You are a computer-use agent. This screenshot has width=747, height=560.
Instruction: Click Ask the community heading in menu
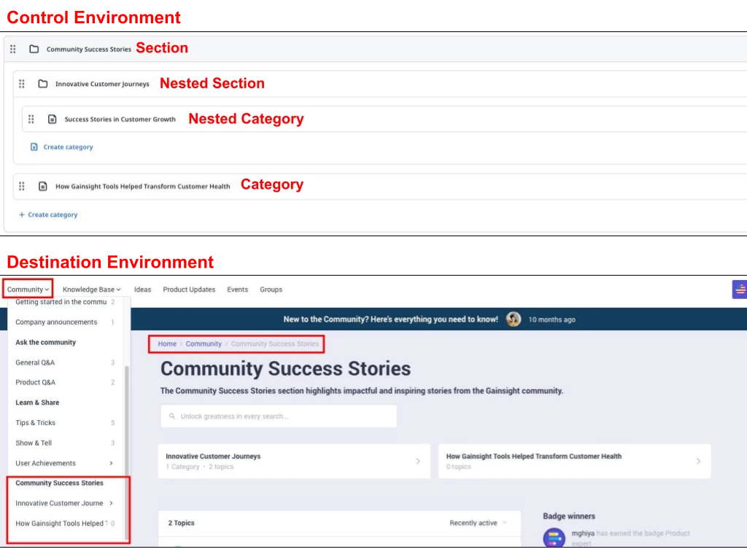tap(46, 343)
